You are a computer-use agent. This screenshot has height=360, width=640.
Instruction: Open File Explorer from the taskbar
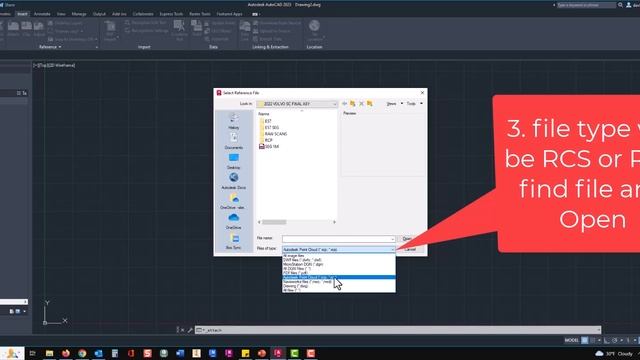[49, 353]
